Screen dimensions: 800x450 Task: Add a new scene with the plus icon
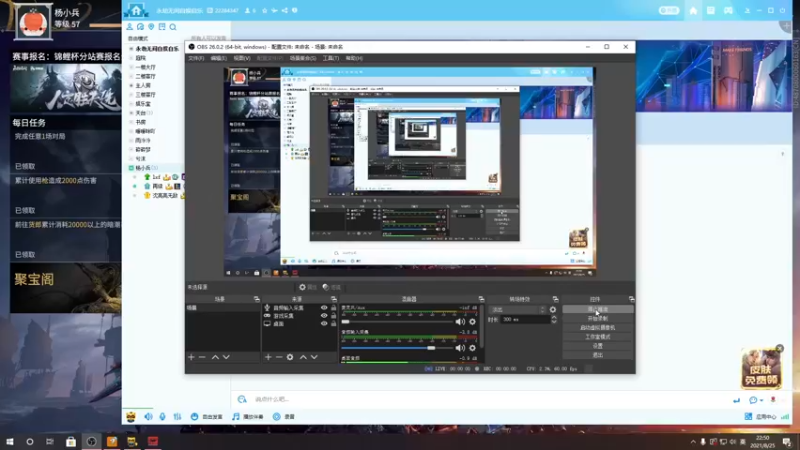[x=191, y=357]
